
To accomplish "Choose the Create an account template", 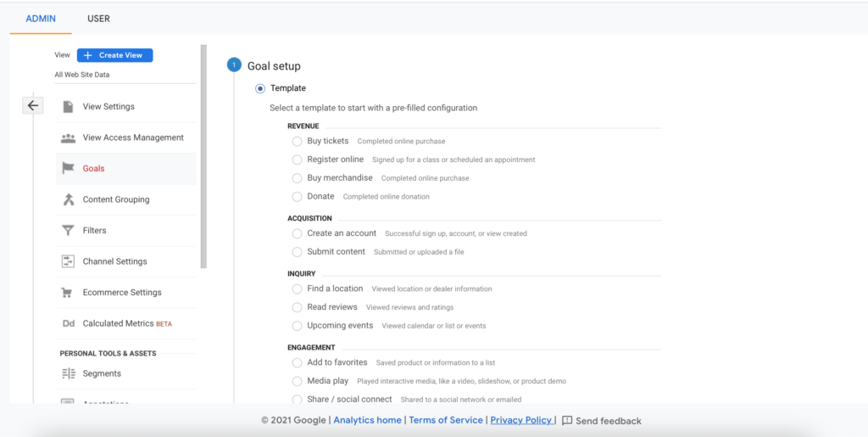I will 297,233.
